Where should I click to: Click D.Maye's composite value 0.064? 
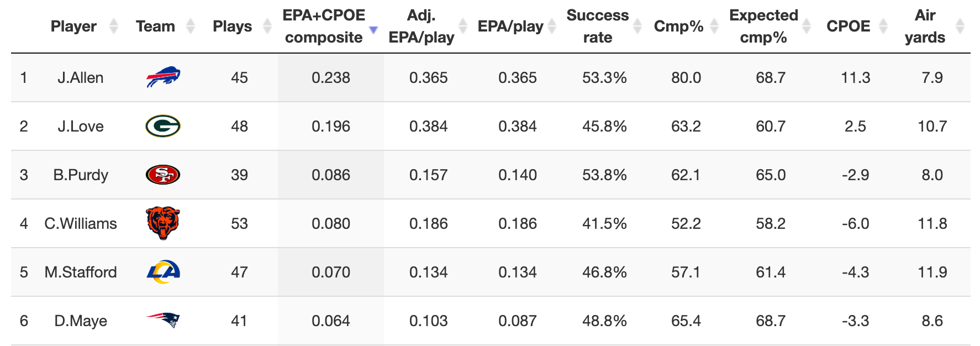coord(330,321)
